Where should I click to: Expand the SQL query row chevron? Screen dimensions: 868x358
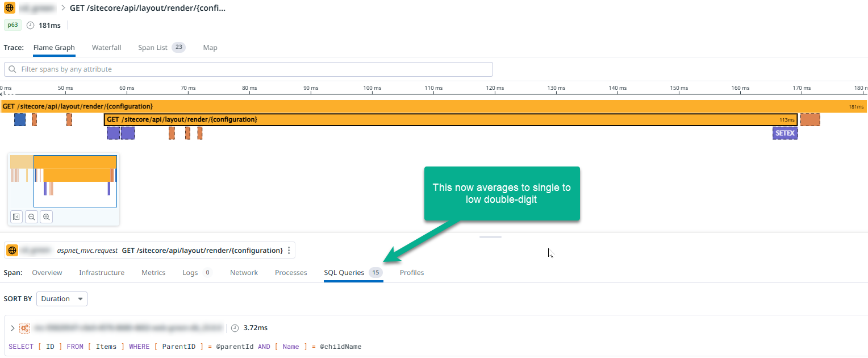click(12, 328)
